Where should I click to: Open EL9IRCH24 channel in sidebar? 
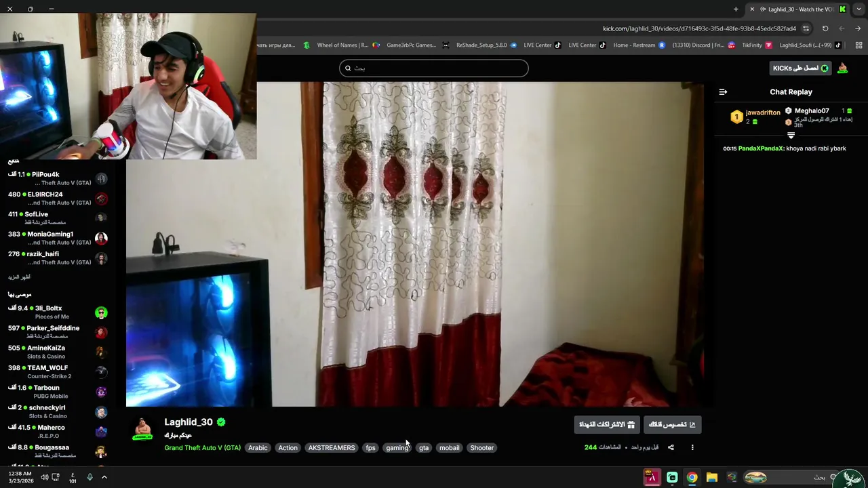[x=58, y=198]
